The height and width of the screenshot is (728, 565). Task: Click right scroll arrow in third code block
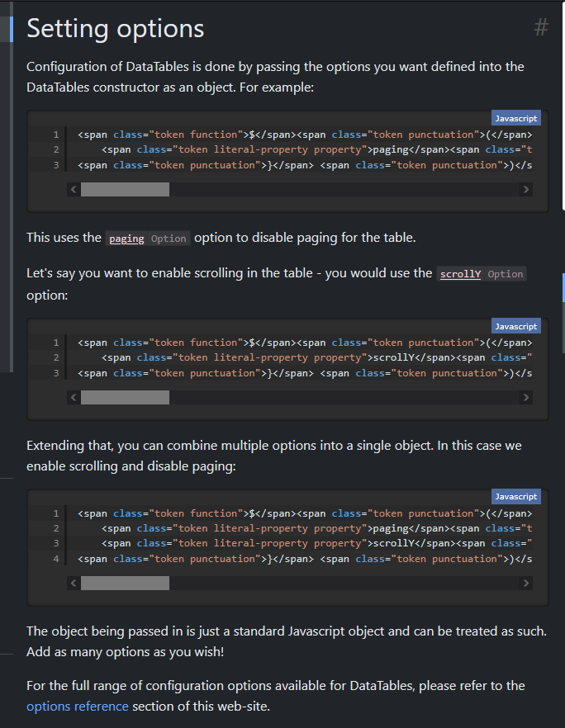click(x=526, y=584)
